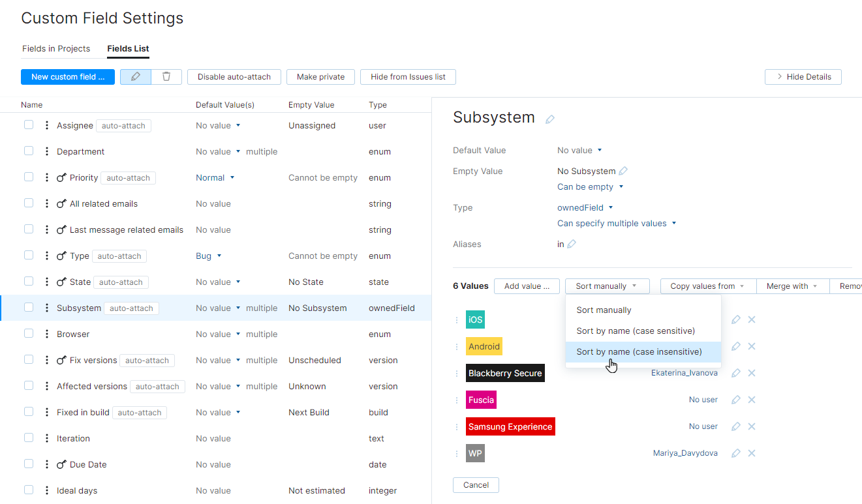
Task: Select the blue pencil edit icon in toolbar
Action: click(x=135, y=76)
